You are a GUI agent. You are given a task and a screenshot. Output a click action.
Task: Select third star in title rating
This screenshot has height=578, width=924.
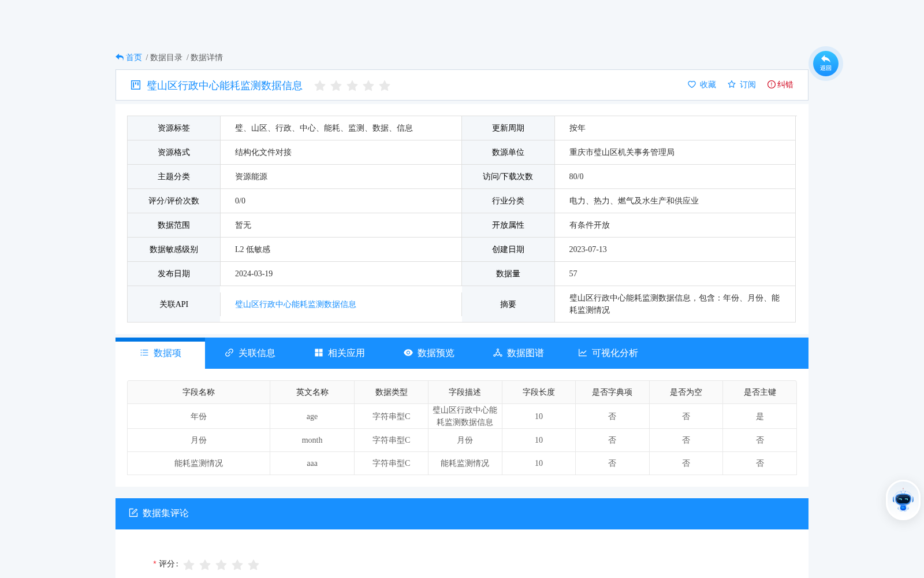pos(352,86)
